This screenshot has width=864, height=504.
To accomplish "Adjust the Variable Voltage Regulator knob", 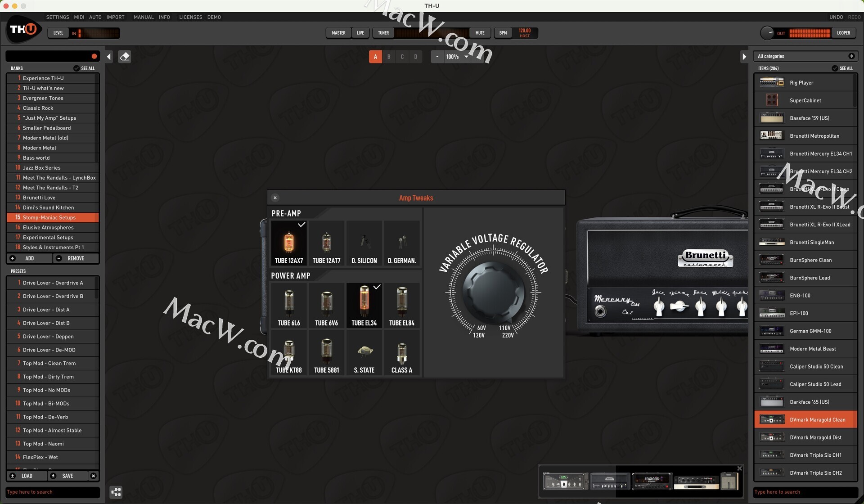I will 494,292.
